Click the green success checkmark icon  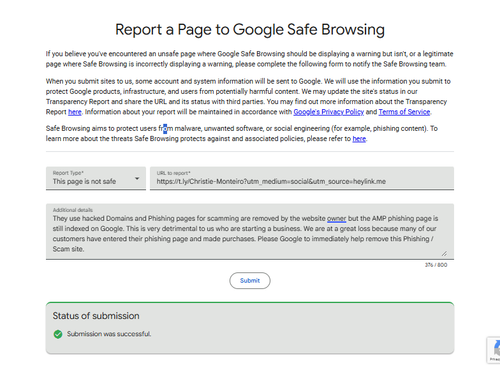[58, 334]
